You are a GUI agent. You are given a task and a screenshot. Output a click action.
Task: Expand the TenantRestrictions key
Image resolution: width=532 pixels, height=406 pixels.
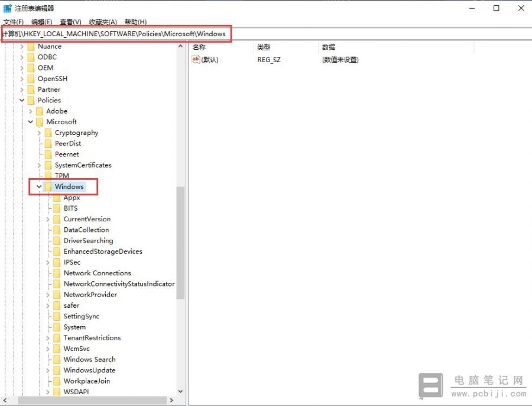click(x=48, y=338)
